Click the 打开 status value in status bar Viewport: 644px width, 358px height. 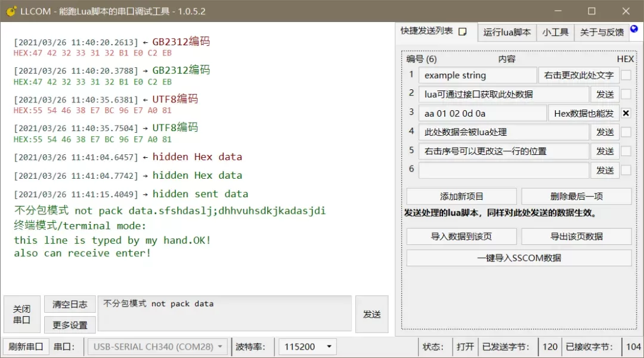465,347
